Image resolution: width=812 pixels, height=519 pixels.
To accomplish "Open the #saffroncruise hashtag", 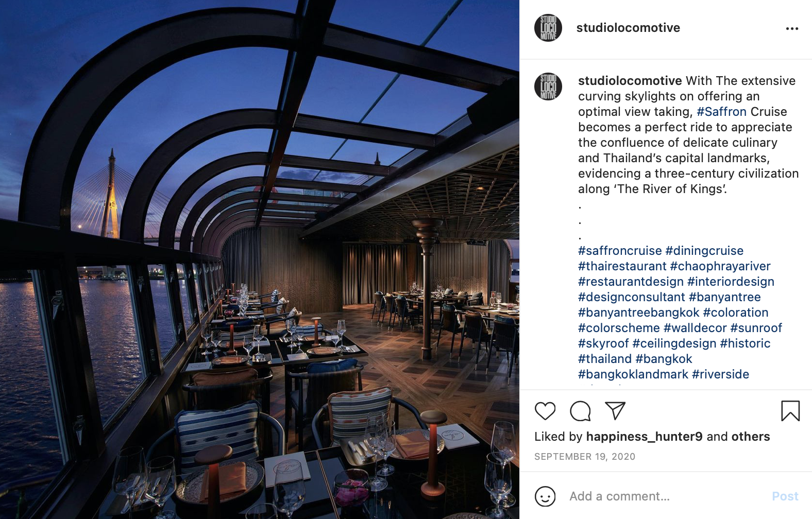I will 620,251.
